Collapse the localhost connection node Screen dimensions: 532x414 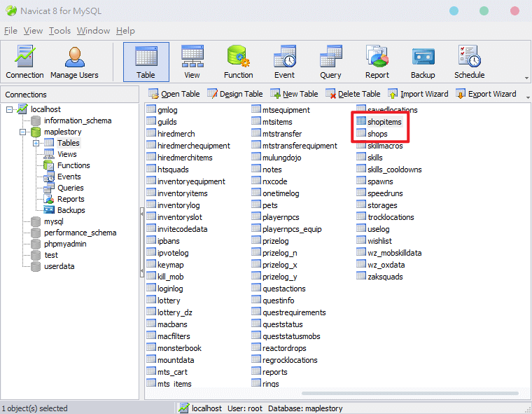point(10,109)
